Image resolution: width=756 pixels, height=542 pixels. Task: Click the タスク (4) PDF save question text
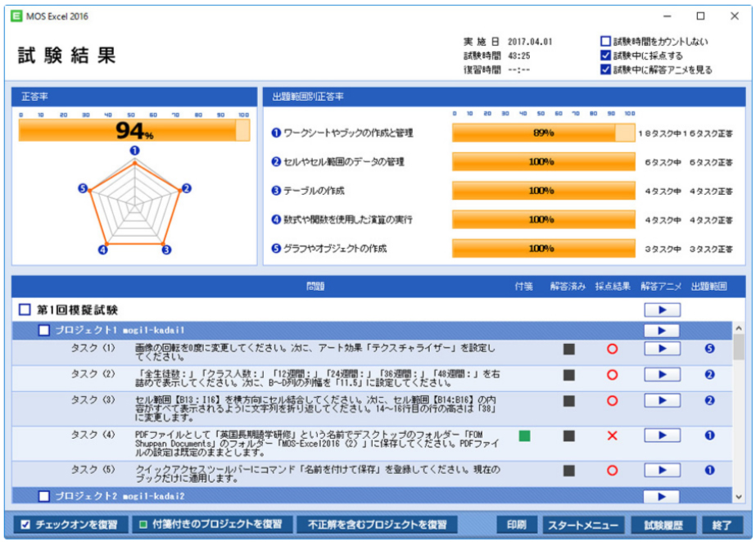tap(317, 444)
